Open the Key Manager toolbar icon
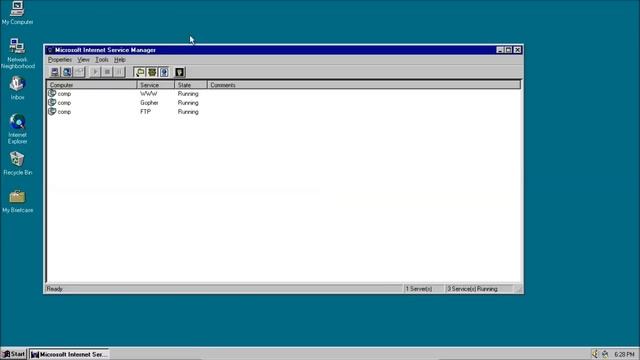 (x=180, y=72)
